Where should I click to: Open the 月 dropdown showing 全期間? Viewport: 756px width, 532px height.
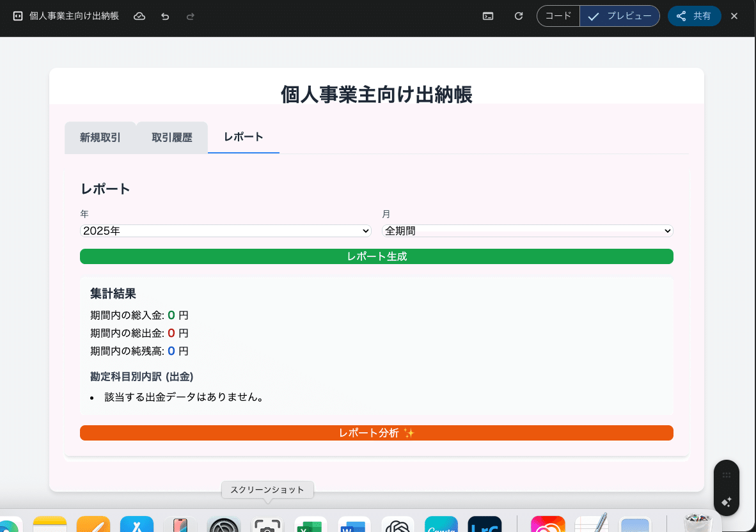click(527, 231)
